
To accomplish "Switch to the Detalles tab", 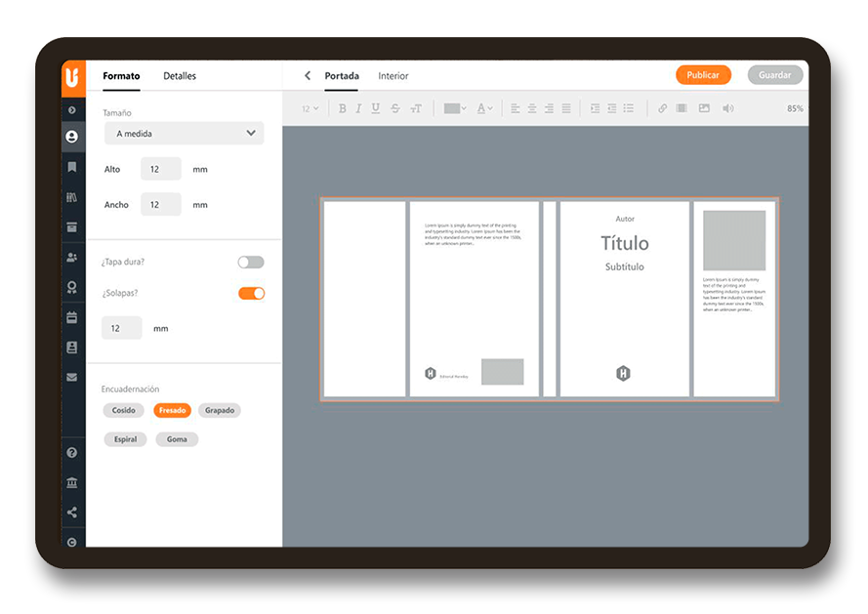I will click(180, 76).
